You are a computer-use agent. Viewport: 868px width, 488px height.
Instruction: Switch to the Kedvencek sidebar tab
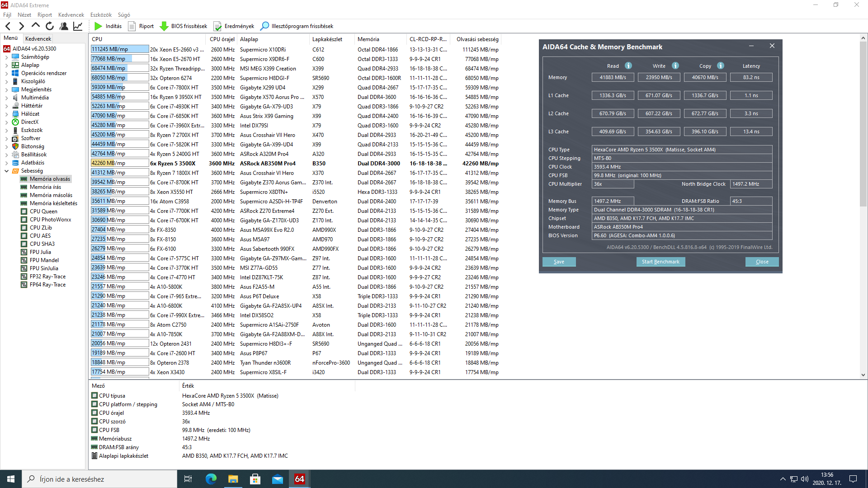point(38,39)
